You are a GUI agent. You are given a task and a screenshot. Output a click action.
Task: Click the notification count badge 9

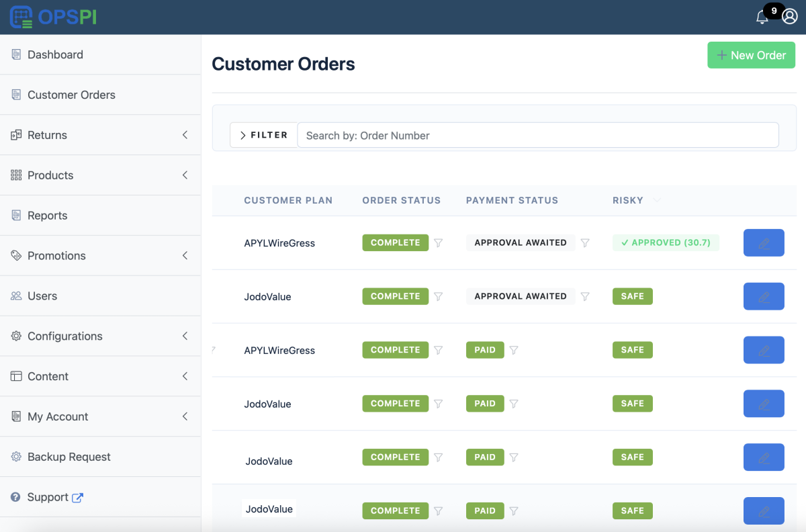click(774, 11)
